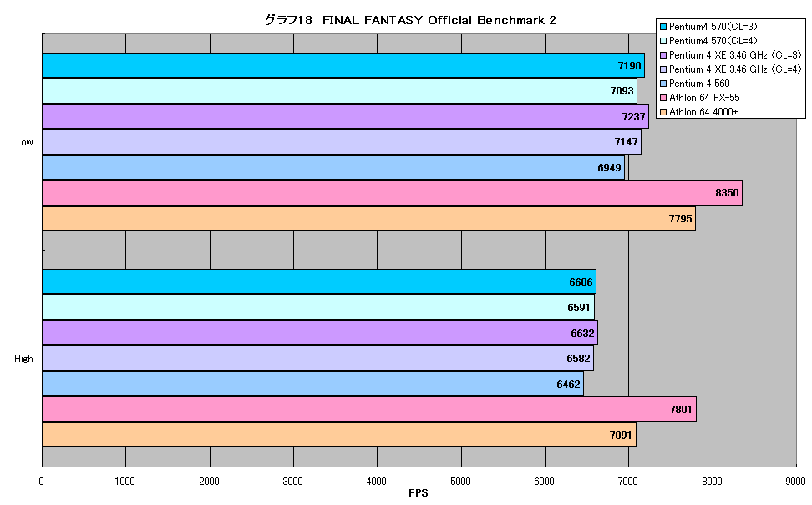The image size is (812, 505).
Task: Select the High bar labeled 7091
Action: (339, 435)
